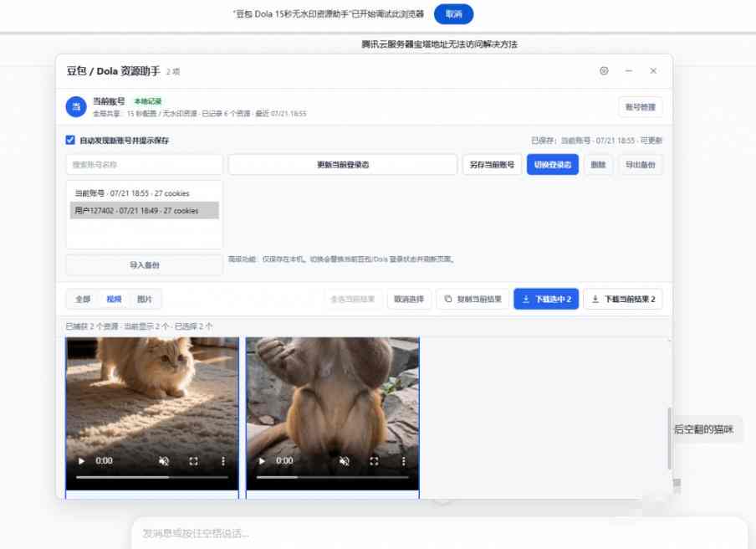
Task: Click 更新当前登录态 button
Action: coord(343,165)
